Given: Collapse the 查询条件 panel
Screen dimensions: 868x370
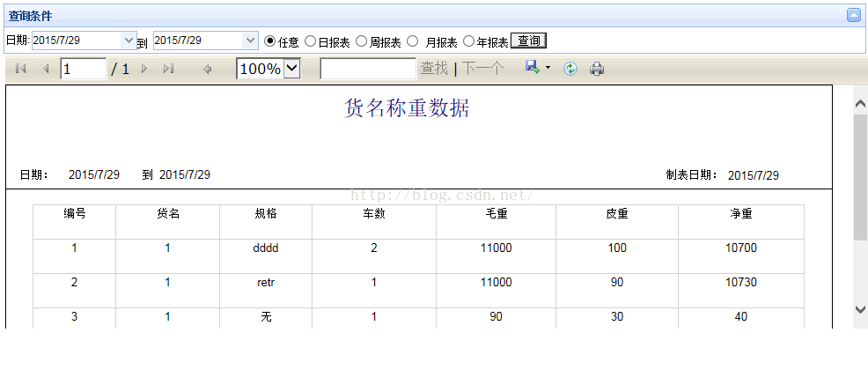Looking at the screenshot, I should click(x=854, y=16).
